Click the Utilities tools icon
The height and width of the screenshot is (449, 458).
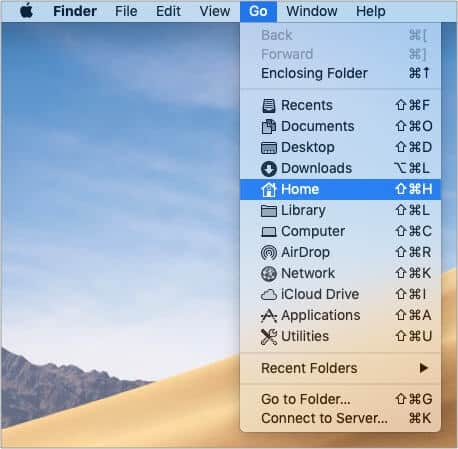point(269,337)
